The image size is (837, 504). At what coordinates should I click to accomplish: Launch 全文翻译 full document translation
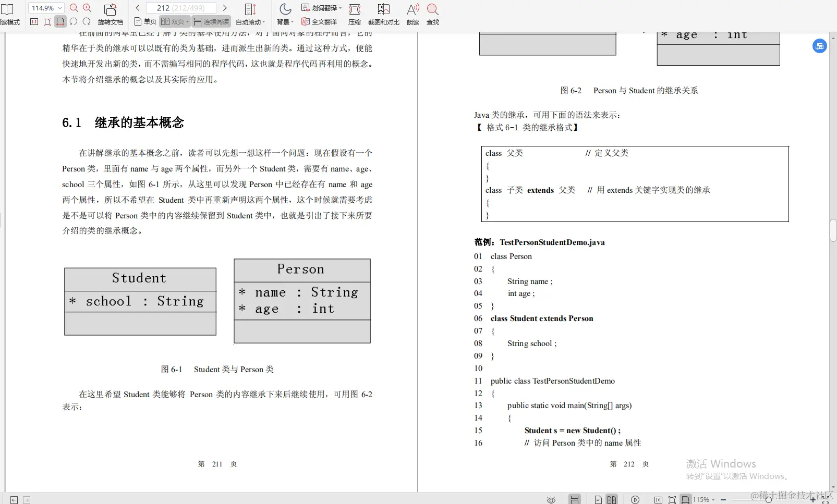[320, 21]
